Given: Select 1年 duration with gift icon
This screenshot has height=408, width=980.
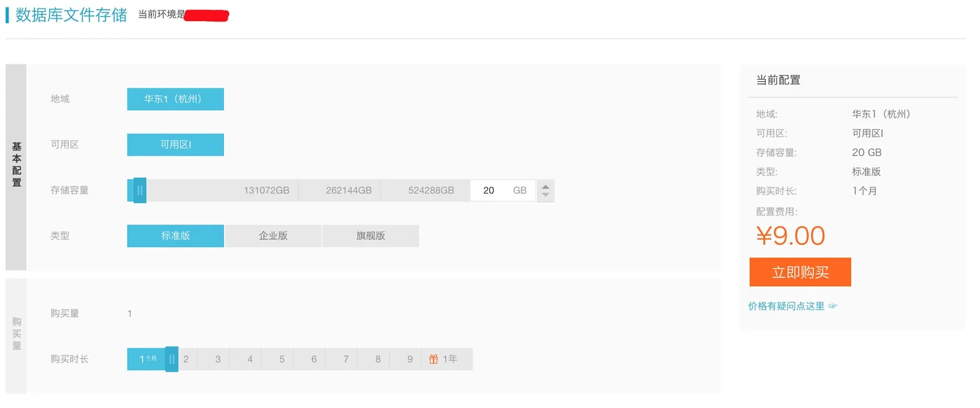Looking at the screenshot, I should coord(447,359).
